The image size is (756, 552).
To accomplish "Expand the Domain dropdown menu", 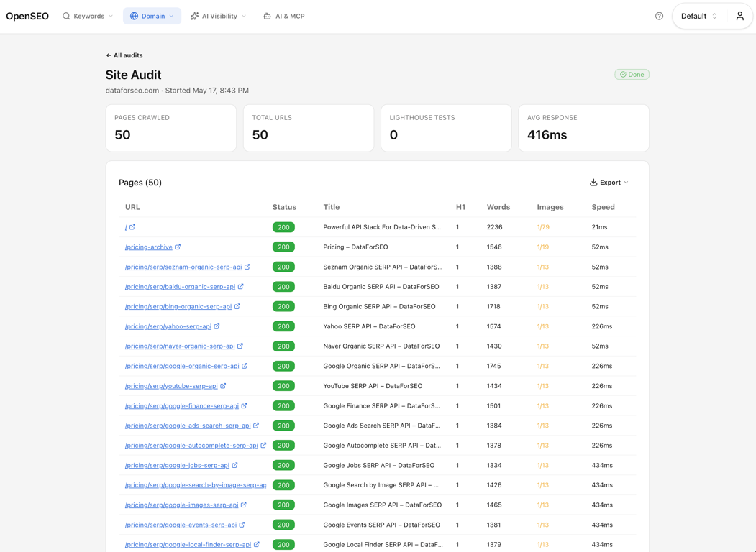I will coord(152,16).
